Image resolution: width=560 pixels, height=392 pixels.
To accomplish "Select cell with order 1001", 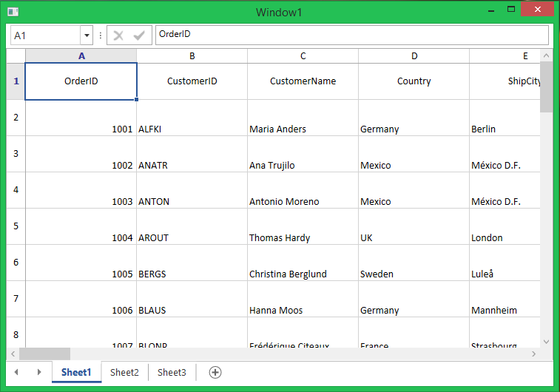I will point(81,118).
